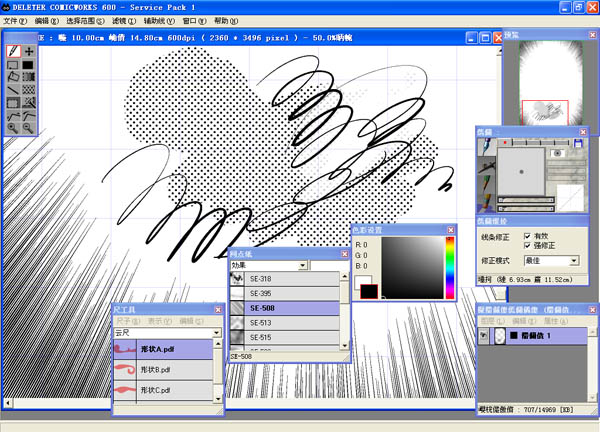Viewport: 600px width, 432px height.
Task: Toggle the 强修正 checkbox
Action: (529, 245)
